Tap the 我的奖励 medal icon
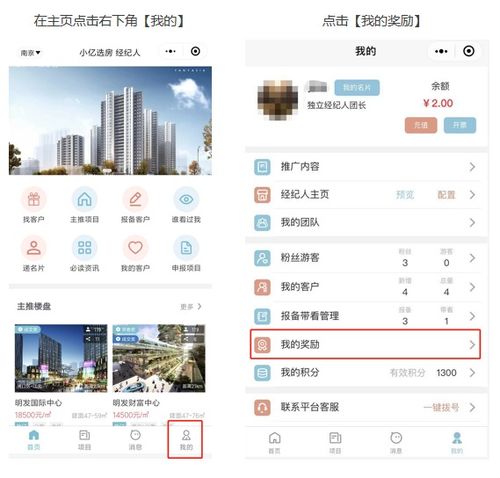The image size is (500, 478). tap(262, 345)
